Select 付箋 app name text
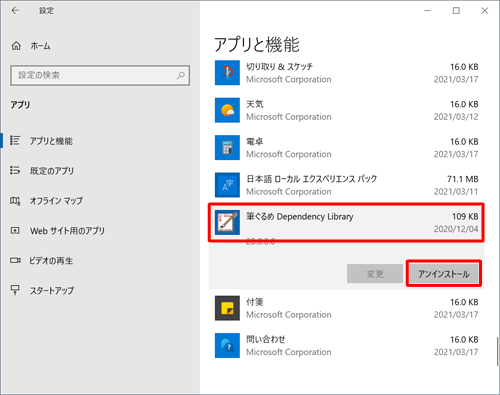The width and height of the screenshot is (500, 395). [255, 302]
